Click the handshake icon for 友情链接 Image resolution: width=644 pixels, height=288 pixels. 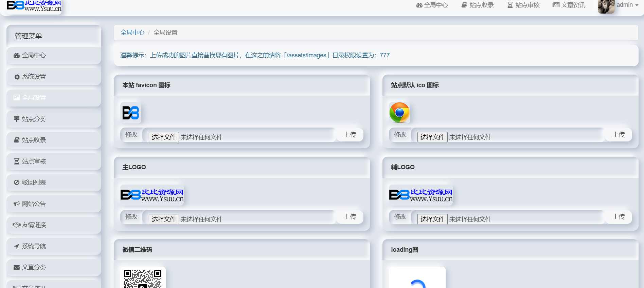(x=17, y=225)
